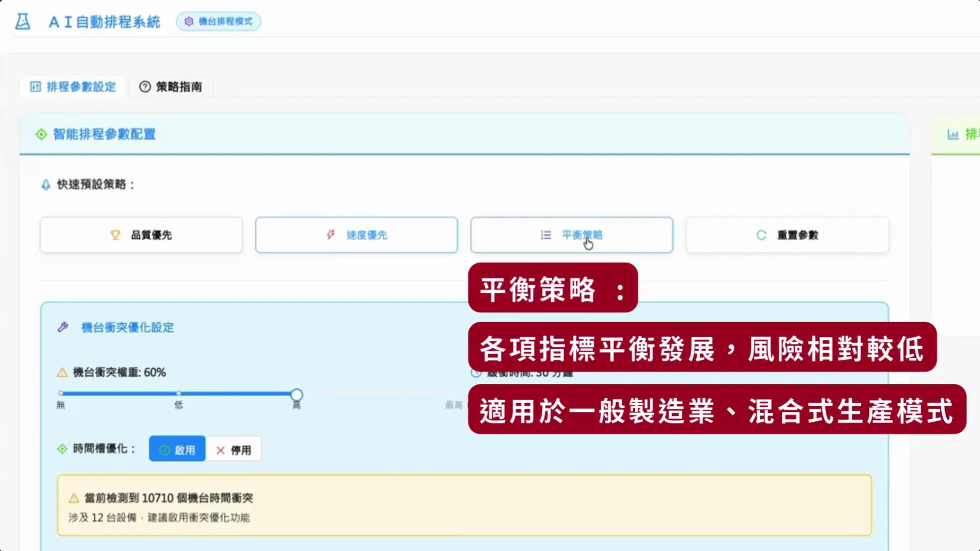Click the rocket icon beside 快速預設策略

coord(46,185)
